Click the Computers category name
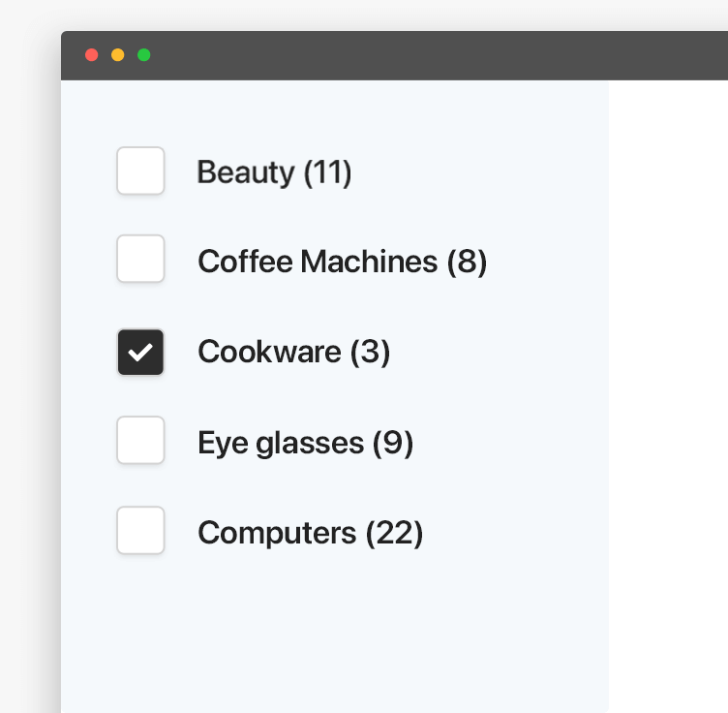 277,533
